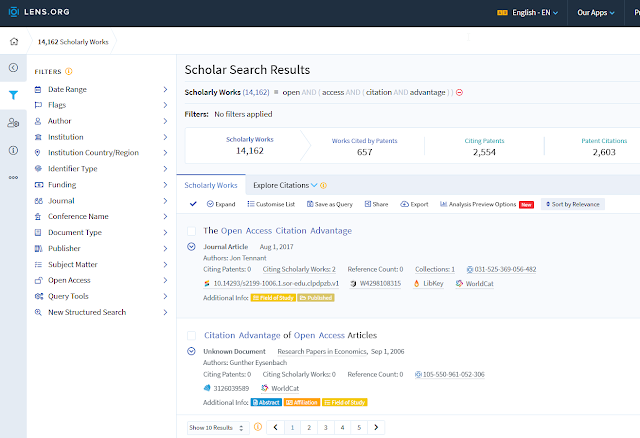
Task: Open LibKey link for first result
Action: point(428,283)
